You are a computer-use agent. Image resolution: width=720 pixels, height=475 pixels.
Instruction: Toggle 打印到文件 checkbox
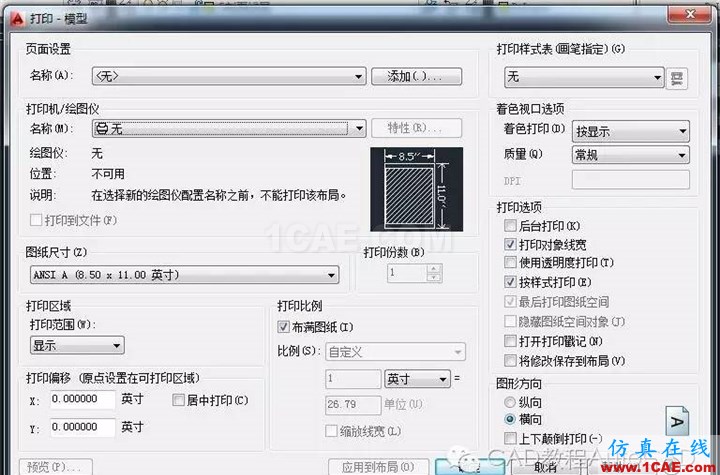coord(36,220)
